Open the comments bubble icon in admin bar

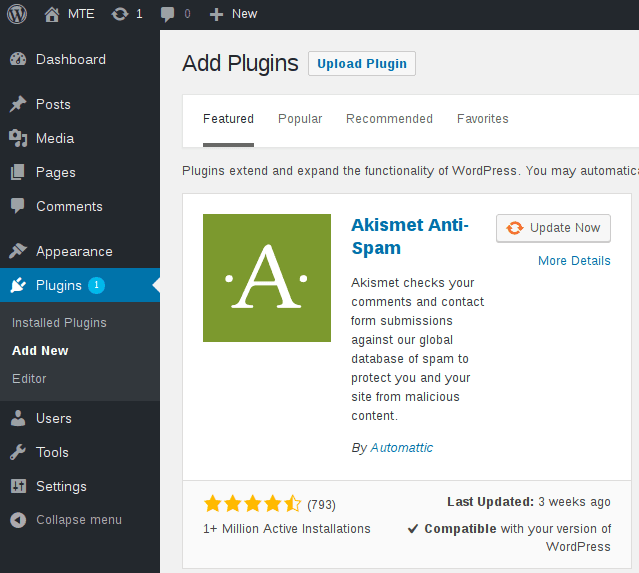[x=167, y=14]
